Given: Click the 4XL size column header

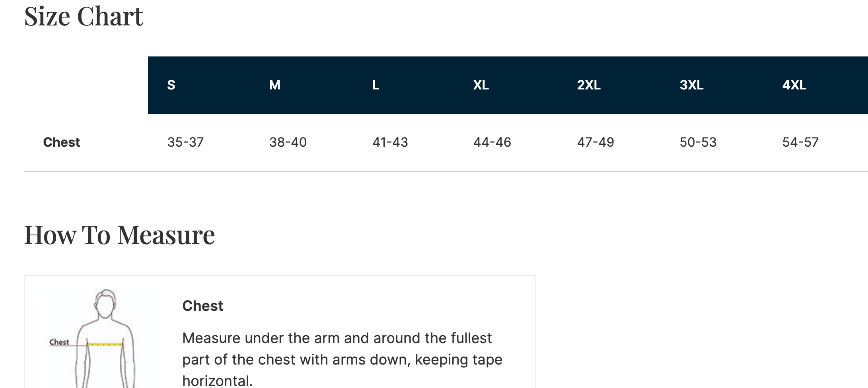Looking at the screenshot, I should [x=794, y=85].
